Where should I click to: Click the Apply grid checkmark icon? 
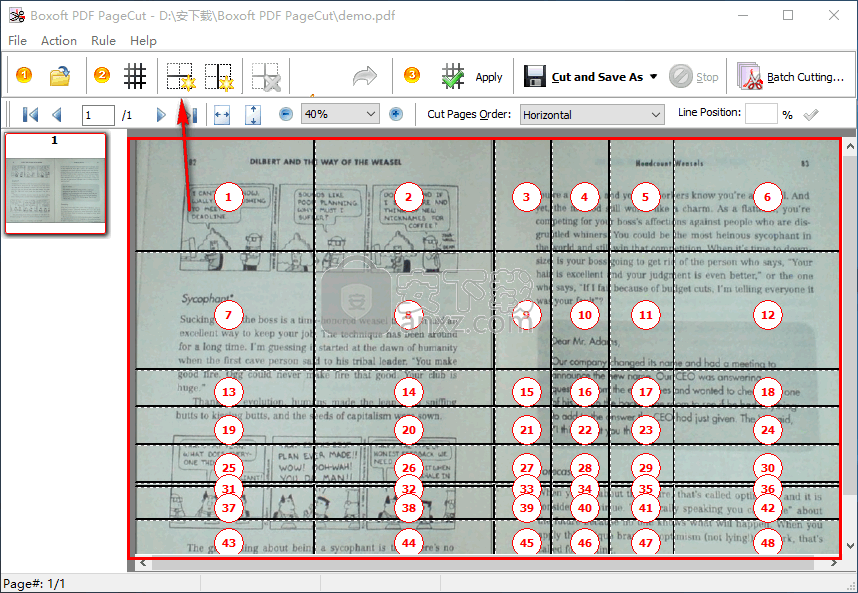pos(453,76)
